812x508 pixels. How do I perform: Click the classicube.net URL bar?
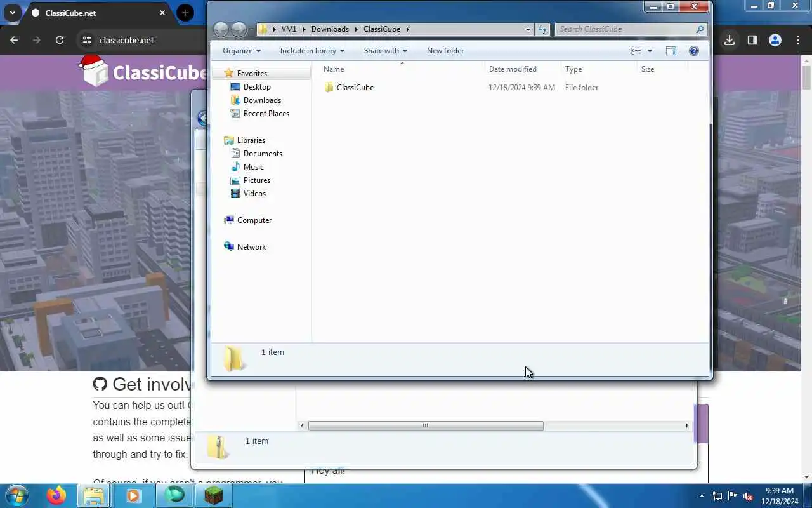[126, 40]
